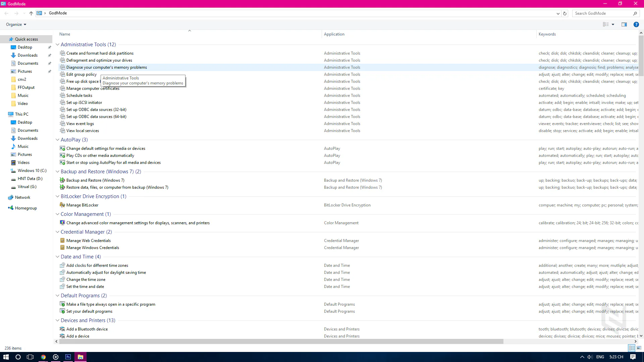Collapse the Credential Manager group
Screen dimensions: 644x362
coord(57,232)
